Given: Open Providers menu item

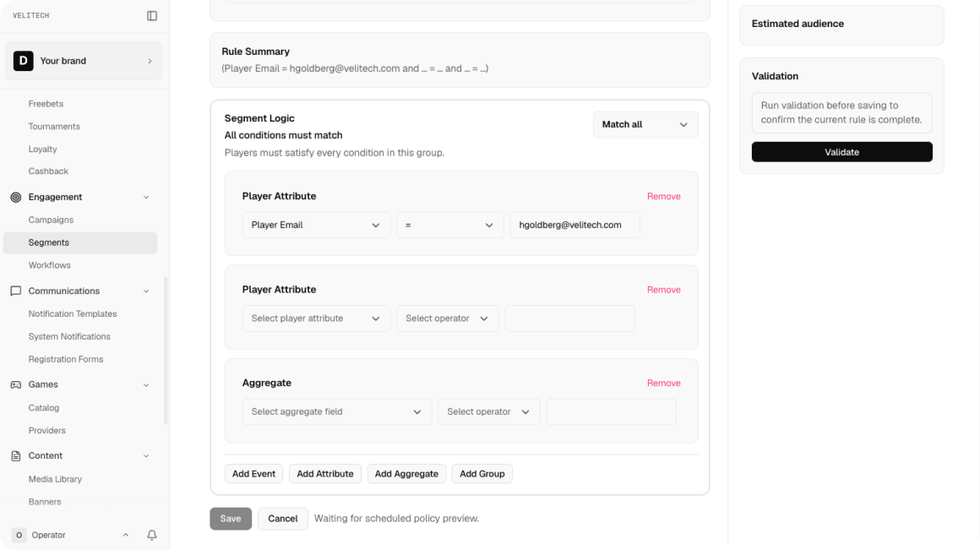Looking at the screenshot, I should pos(46,431).
